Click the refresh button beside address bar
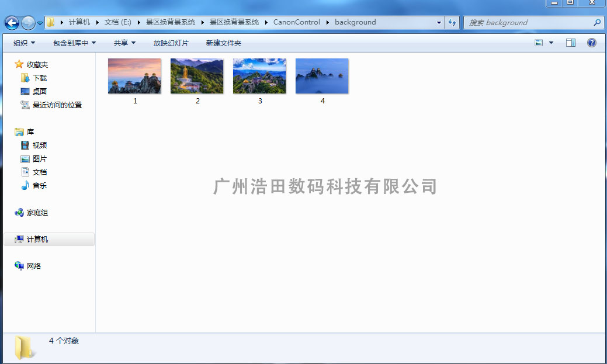Screen dimensions: 607x364 click(452, 23)
